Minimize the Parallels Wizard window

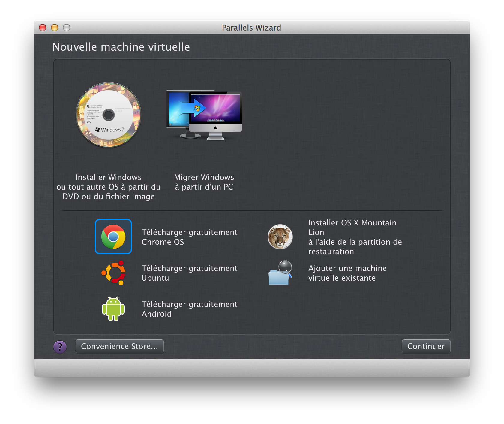pyautogui.click(x=55, y=28)
